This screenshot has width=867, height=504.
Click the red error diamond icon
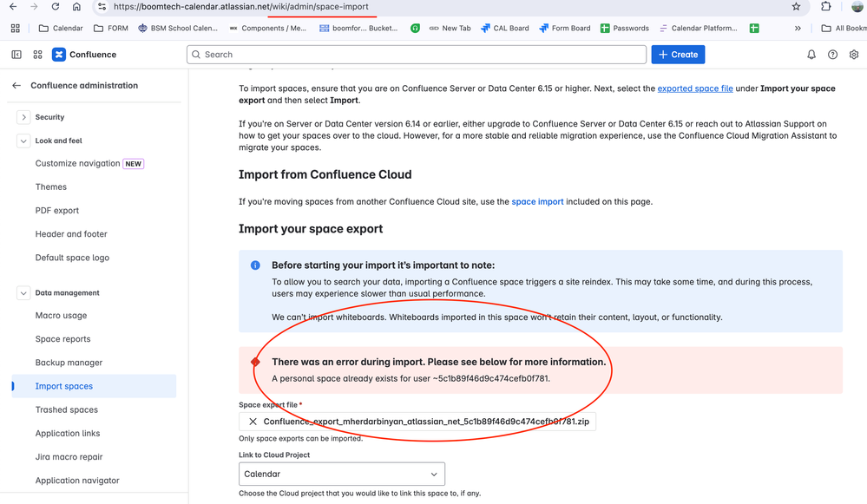click(x=255, y=362)
